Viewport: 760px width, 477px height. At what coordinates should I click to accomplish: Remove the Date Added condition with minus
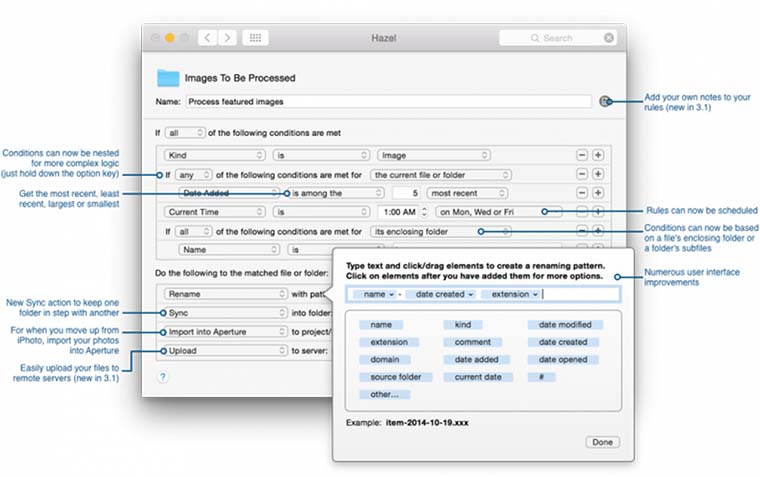[582, 193]
